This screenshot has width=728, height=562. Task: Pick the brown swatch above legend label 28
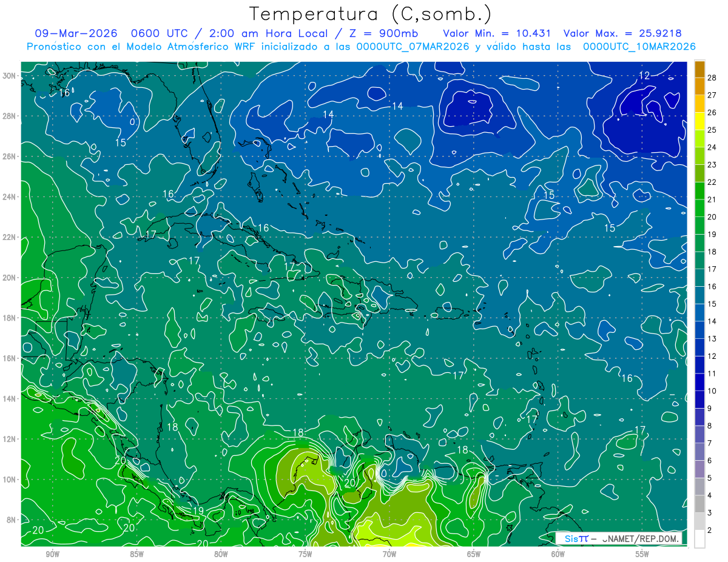pyautogui.click(x=699, y=69)
